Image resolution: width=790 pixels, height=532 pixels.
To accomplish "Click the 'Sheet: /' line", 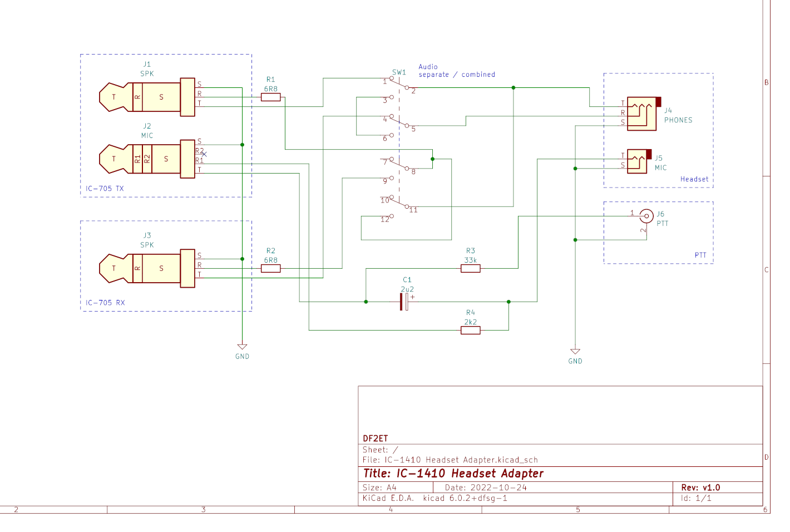I will pyautogui.click(x=381, y=450).
